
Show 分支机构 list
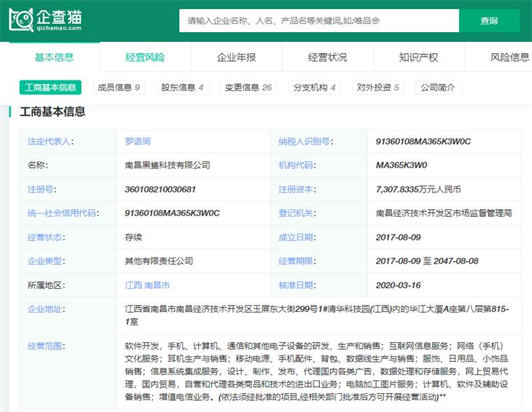[314, 87]
